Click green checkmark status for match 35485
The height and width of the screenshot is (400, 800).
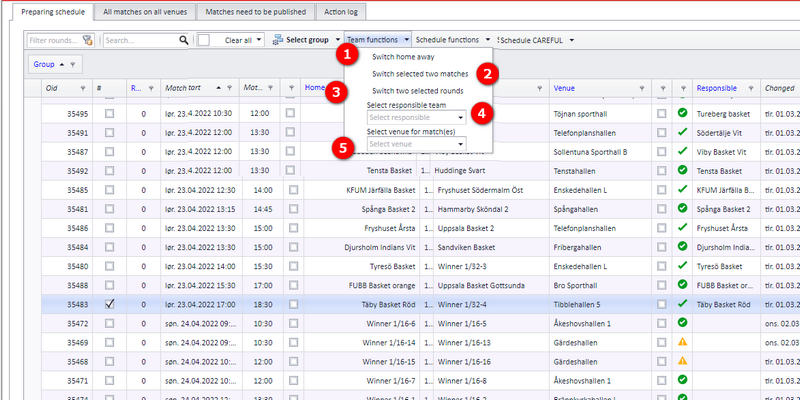coord(682,189)
